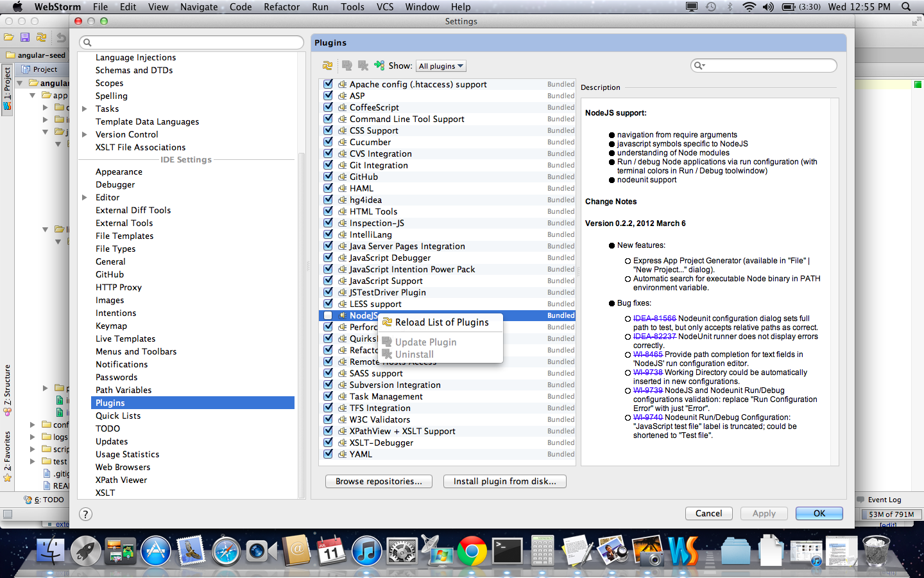Toggle the YAML plugin checkbox
This screenshot has width=924, height=578.
328,454
